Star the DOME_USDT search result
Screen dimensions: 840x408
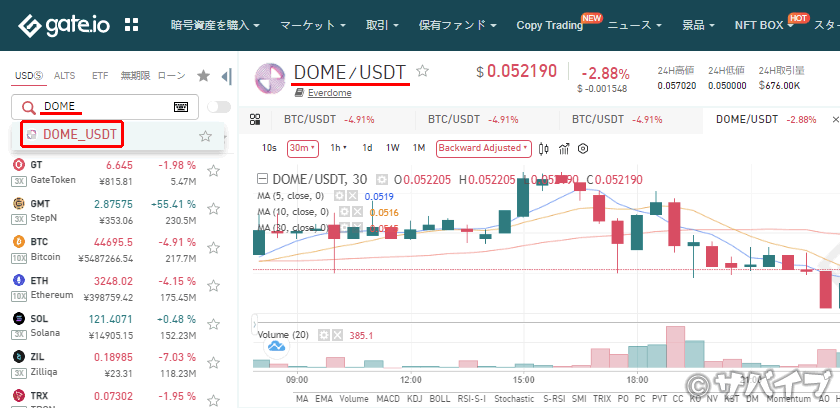coord(205,137)
